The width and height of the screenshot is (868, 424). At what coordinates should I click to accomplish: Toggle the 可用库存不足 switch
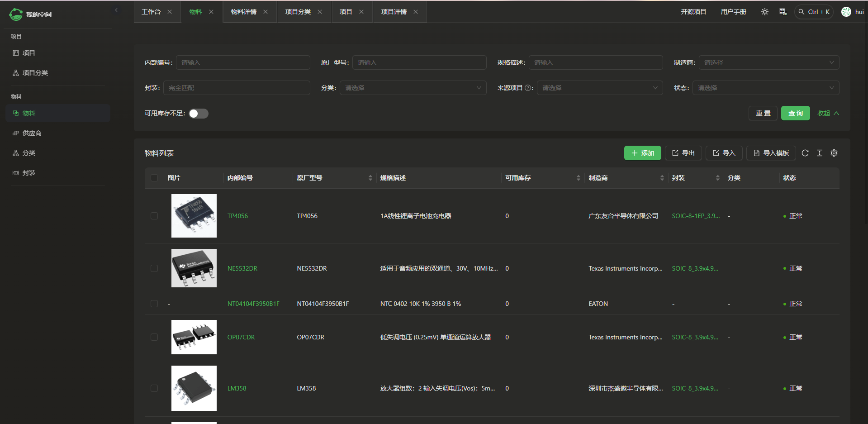click(x=199, y=114)
